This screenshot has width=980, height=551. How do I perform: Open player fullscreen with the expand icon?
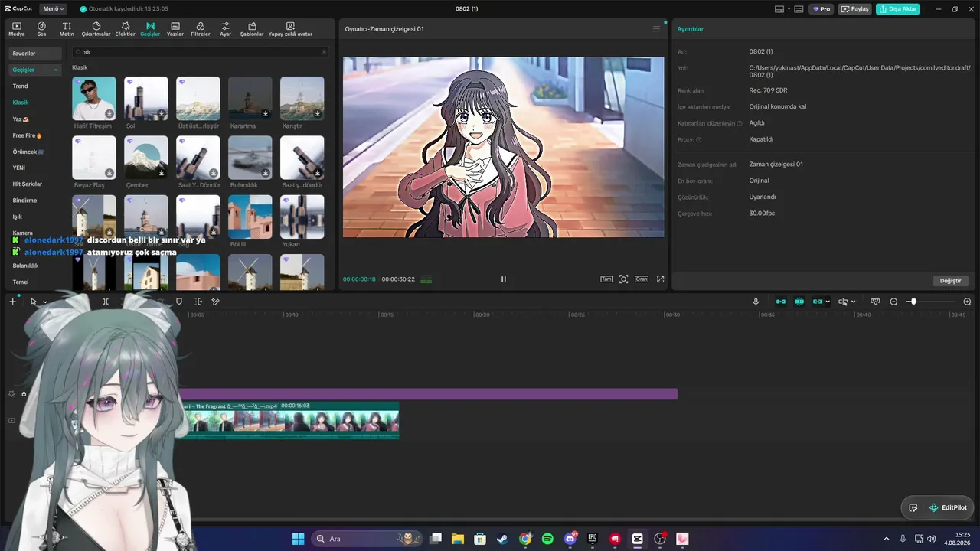pos(661,279)
